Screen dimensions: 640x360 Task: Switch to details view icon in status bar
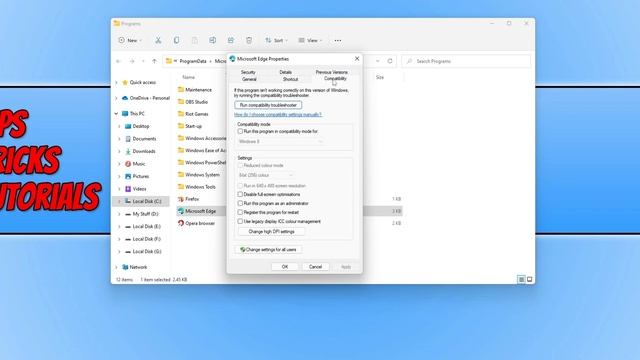(521, 280)
